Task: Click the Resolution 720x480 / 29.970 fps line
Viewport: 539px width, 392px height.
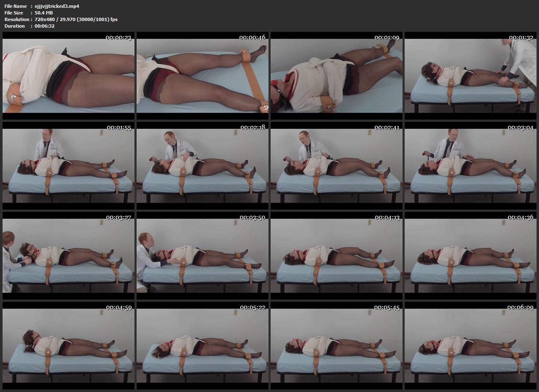Action: (x=61, y=19)
